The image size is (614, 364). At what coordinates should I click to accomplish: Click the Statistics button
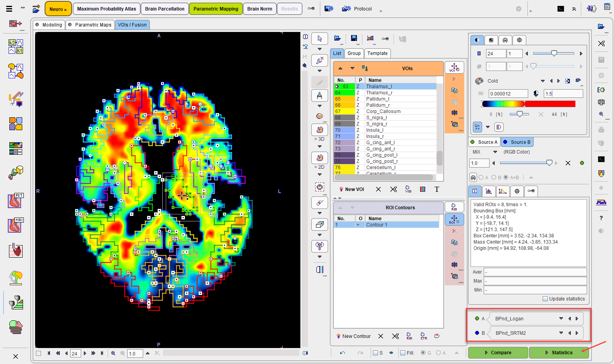[559, 353]
